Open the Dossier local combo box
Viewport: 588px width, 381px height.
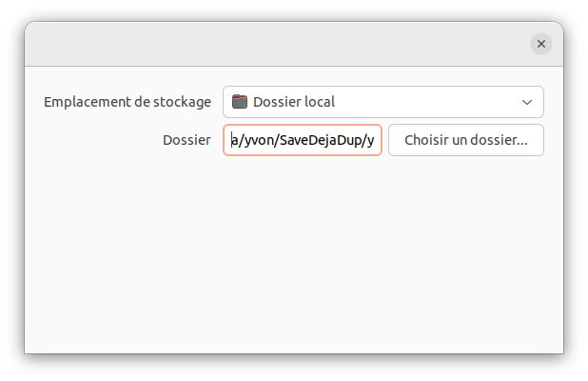(382, 102)
